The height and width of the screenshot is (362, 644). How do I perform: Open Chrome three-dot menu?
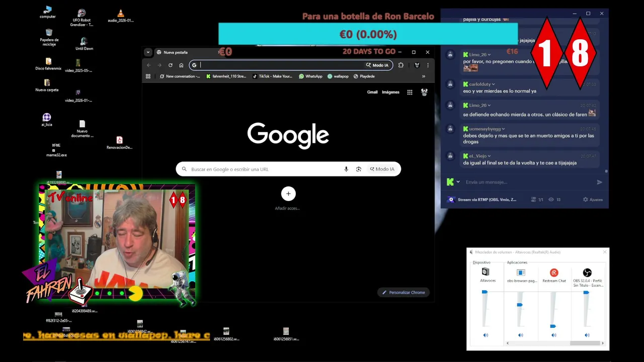[x=428, y=65]
